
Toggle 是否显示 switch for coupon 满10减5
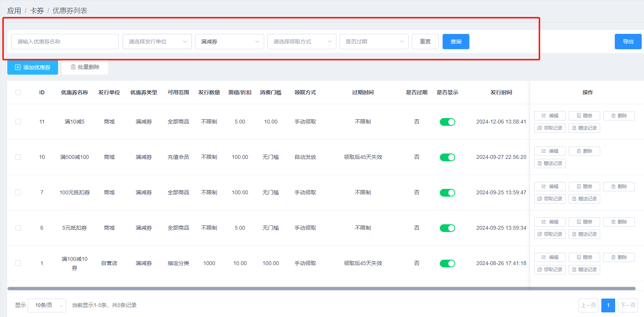click(x=447, y=122)
